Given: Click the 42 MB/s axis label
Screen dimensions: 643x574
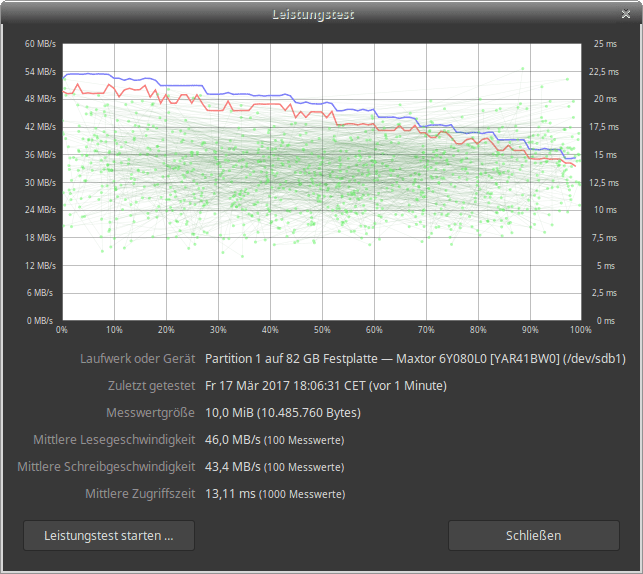Looking at the screenshot, I should coord(40,127).
